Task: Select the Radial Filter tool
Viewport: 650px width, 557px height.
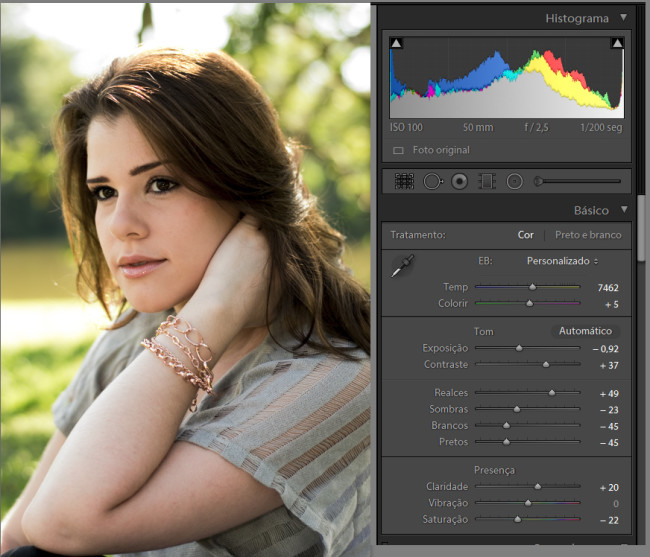Action: [x=514, y=182]
